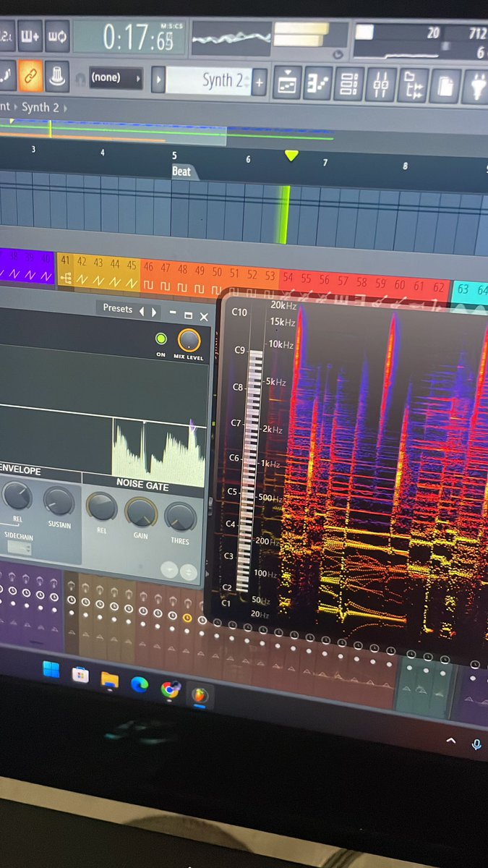
Task: Open the mixer view icon
Action: point(380,85)
